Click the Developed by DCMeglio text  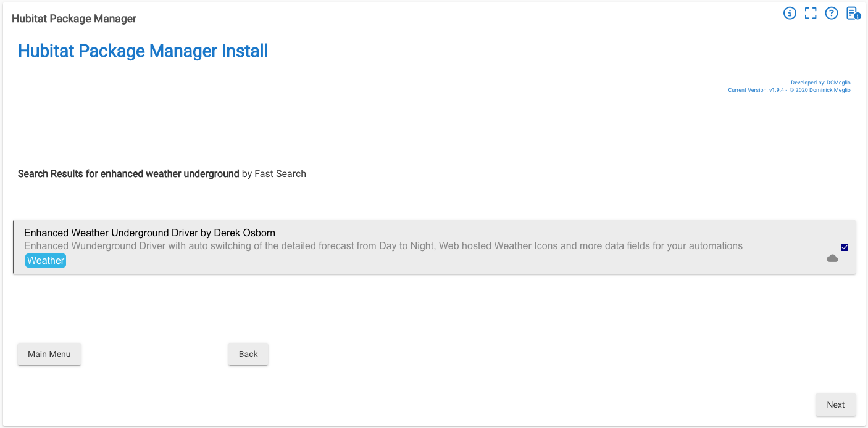820,83
